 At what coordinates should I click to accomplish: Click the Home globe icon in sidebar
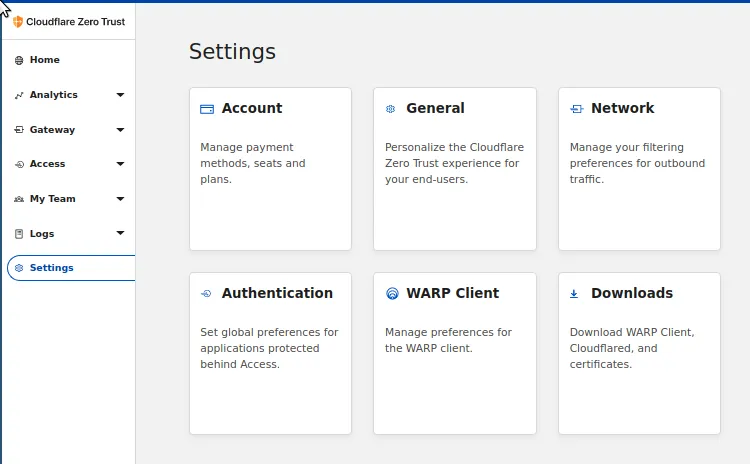point(19,60)
